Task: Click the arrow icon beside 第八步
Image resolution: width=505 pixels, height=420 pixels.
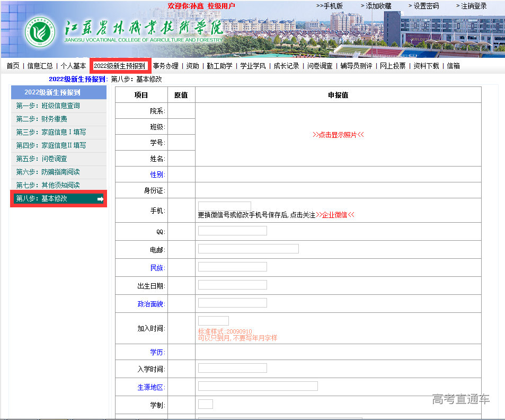Action: tap(100, 199)
